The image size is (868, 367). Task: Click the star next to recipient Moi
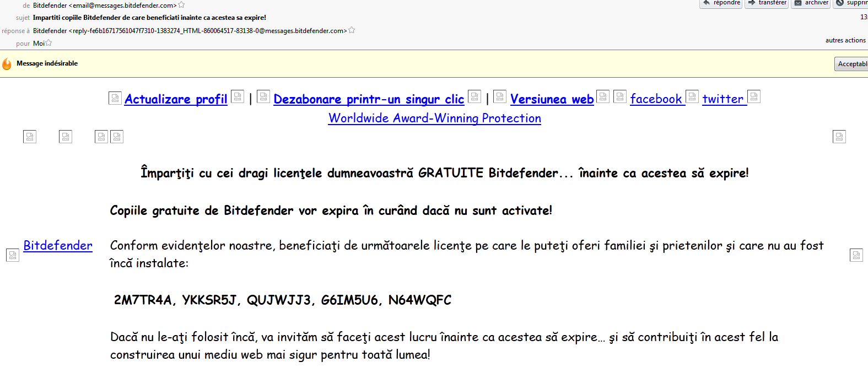click(48, 43)
